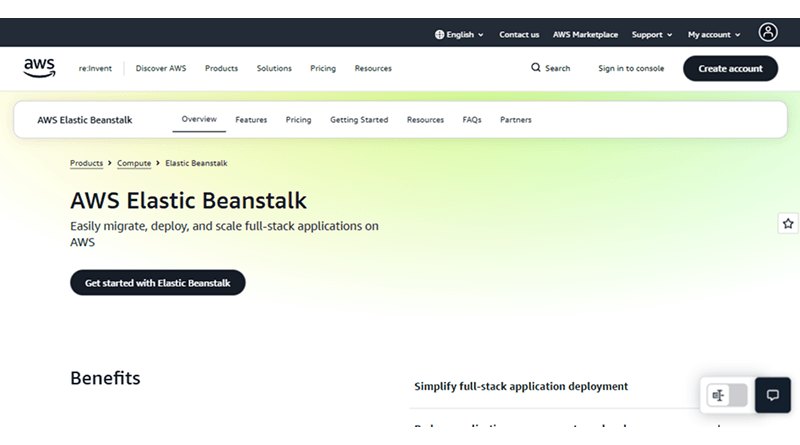Viewport: 800px width, 445px height.
Task: Open the top navigation Pricing menu
Action: [x=323, y=68]
